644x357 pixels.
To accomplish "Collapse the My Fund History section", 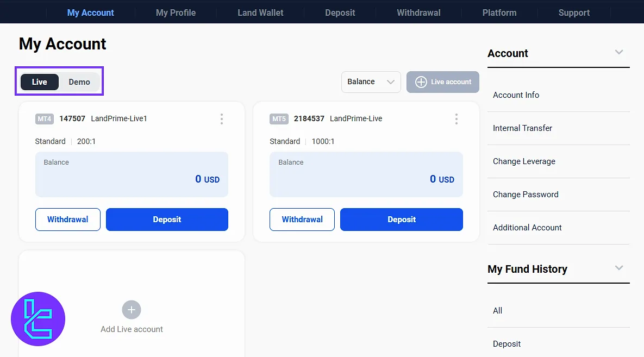I will coord(618,268).
